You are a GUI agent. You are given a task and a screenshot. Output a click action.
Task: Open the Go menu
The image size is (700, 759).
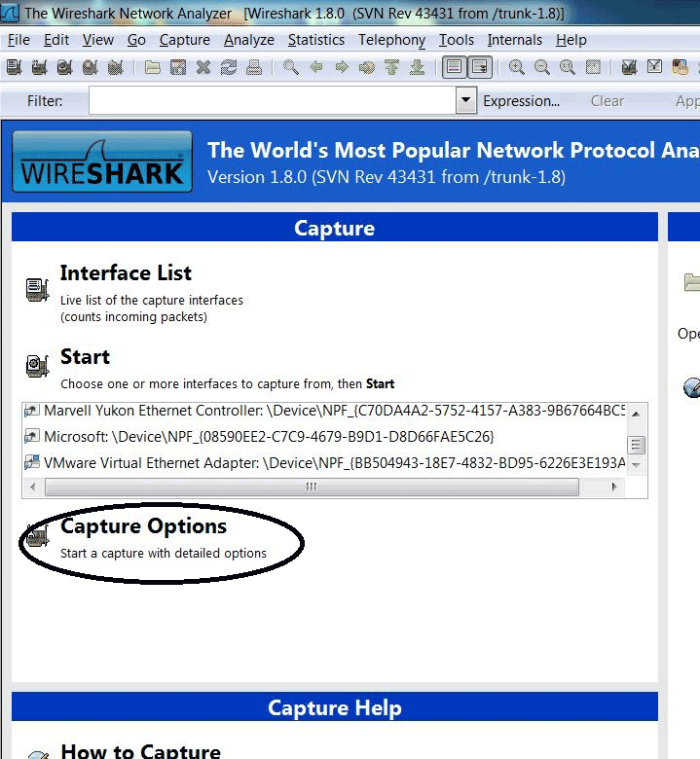[136, 40]
